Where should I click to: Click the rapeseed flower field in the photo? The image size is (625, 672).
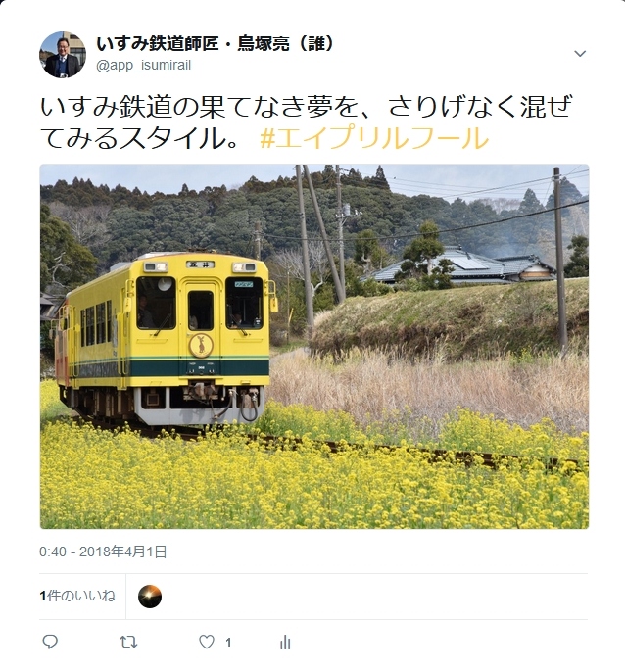(314, 480)
